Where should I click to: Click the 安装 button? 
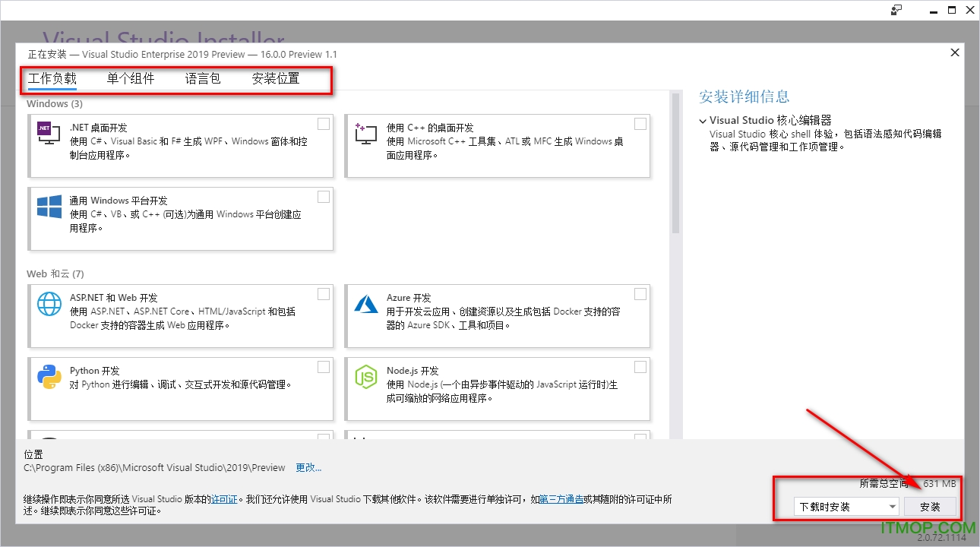(x=930, y=507)
